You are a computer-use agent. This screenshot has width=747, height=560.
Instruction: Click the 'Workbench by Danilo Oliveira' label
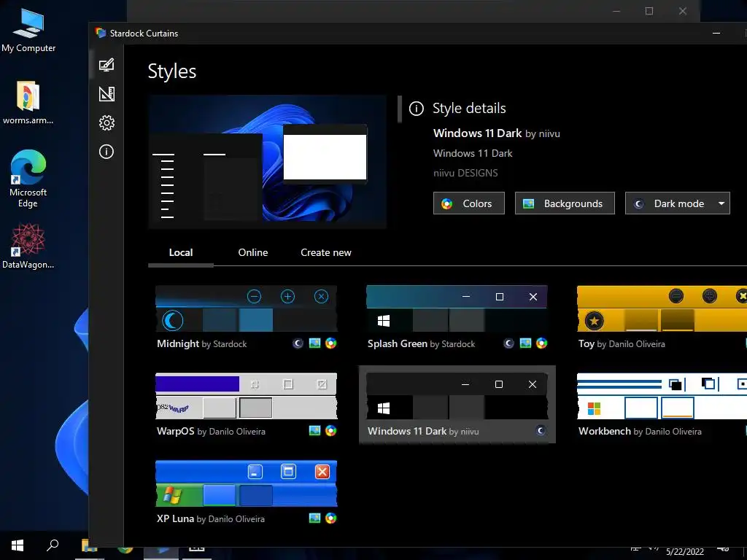click(x=640, y=432)
